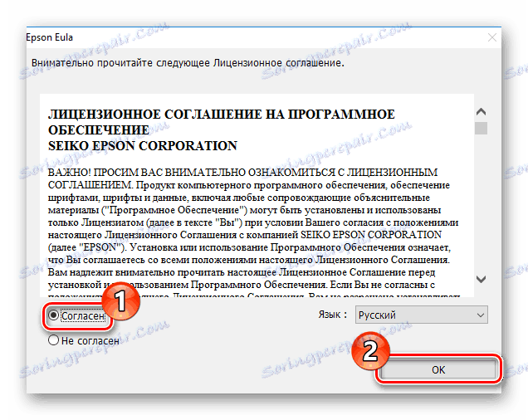
Task: Click the license text scroll-down arrow
Action: click(482, 279)
